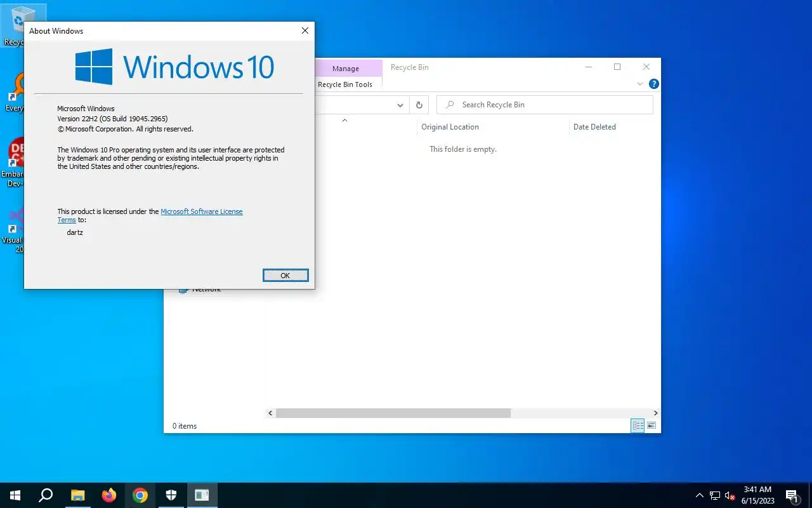Show hidden system tray icons
812x508 pixels.
700,495
